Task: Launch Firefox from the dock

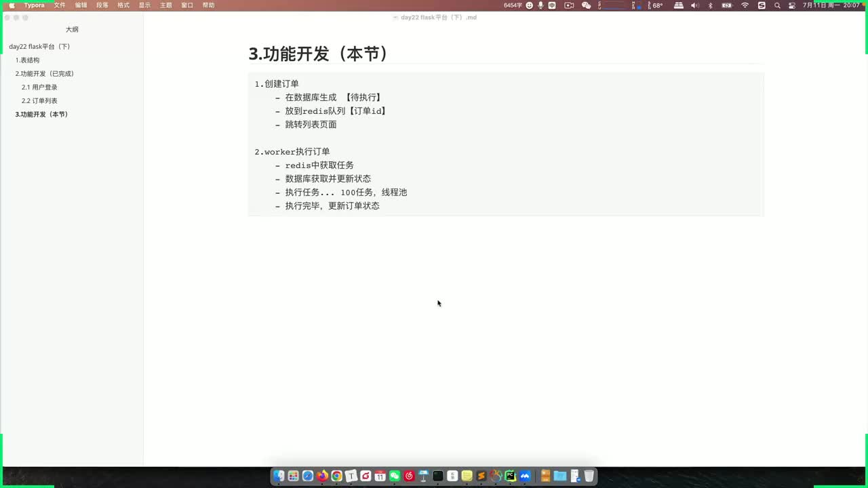Action: tap(322, 476)
